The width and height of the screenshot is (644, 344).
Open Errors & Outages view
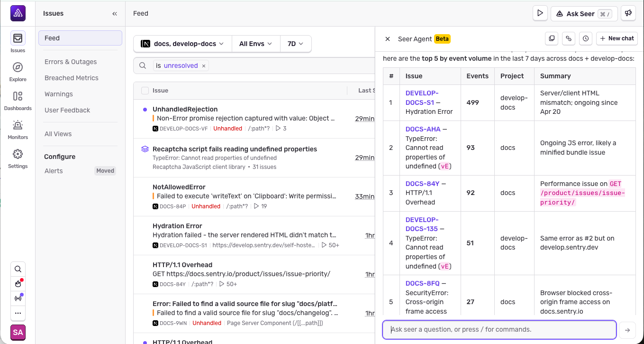click(71, 62)
